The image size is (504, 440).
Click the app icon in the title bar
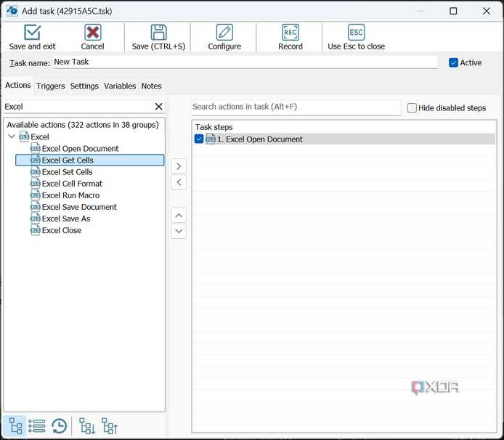[x=12, y=11]
